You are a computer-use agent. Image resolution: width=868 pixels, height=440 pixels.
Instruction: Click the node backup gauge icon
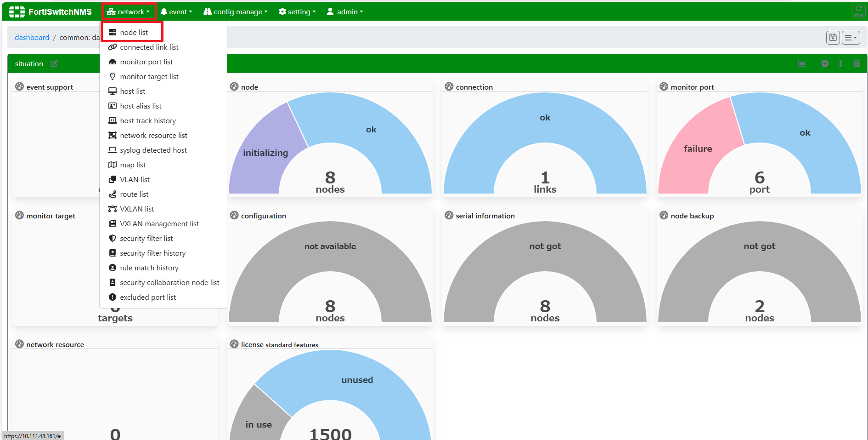click(664, 215)
